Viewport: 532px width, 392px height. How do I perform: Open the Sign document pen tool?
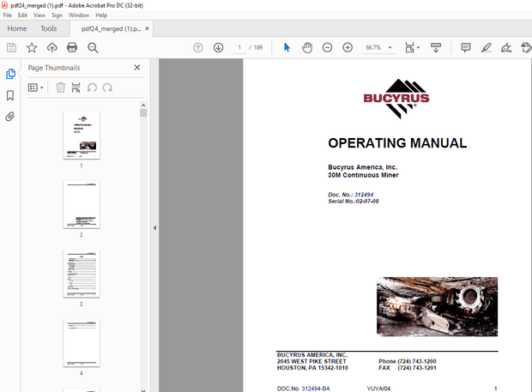point(506,47)
